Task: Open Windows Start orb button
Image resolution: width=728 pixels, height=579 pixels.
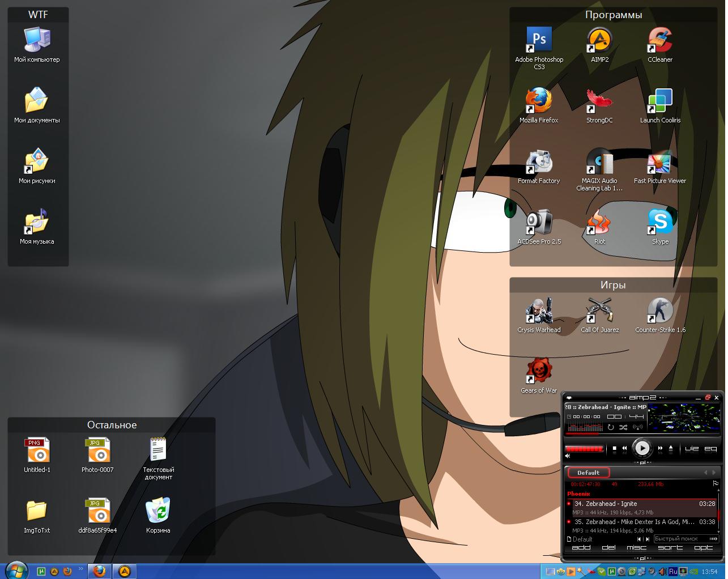Action: click(x=15, y=570)
